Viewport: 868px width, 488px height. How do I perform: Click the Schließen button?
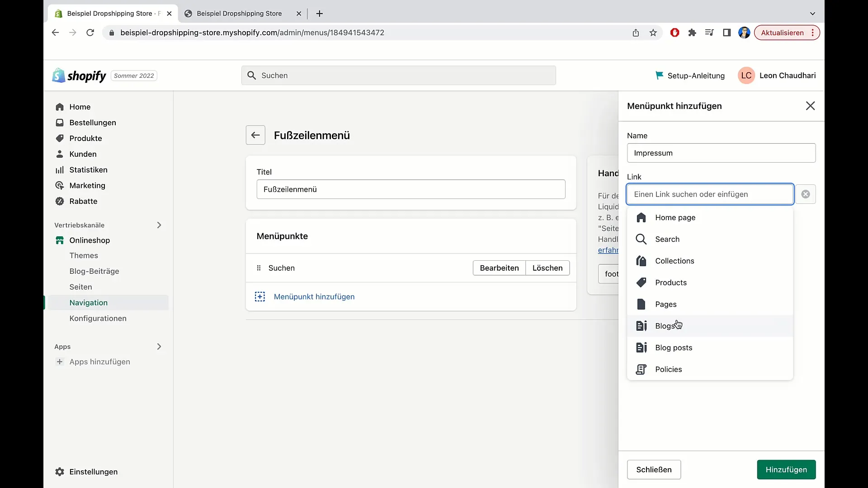pyautogui.click(x=654, y=469)
